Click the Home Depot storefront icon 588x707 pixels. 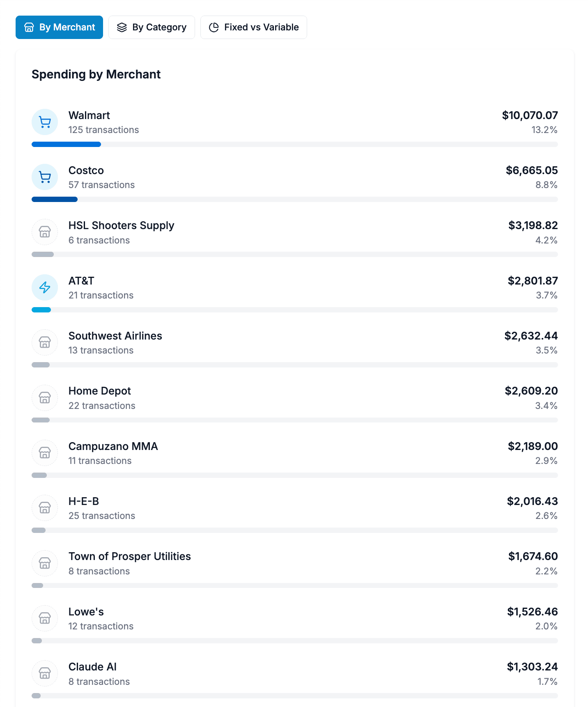point(44,397)
